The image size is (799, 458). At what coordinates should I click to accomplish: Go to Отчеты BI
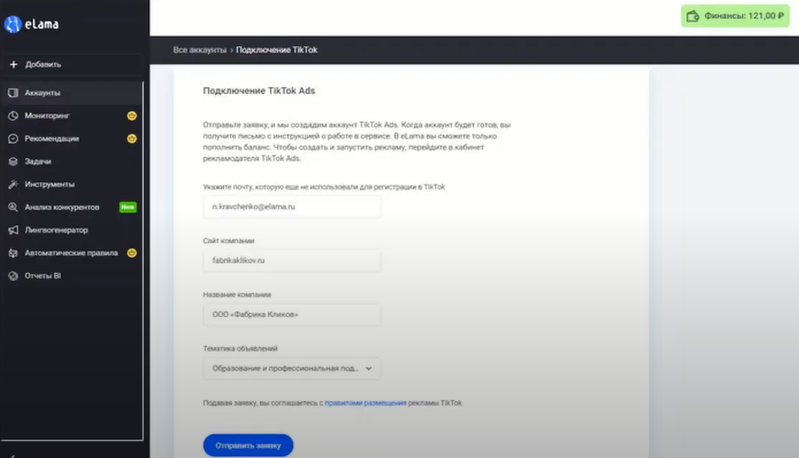click(71, 276)
